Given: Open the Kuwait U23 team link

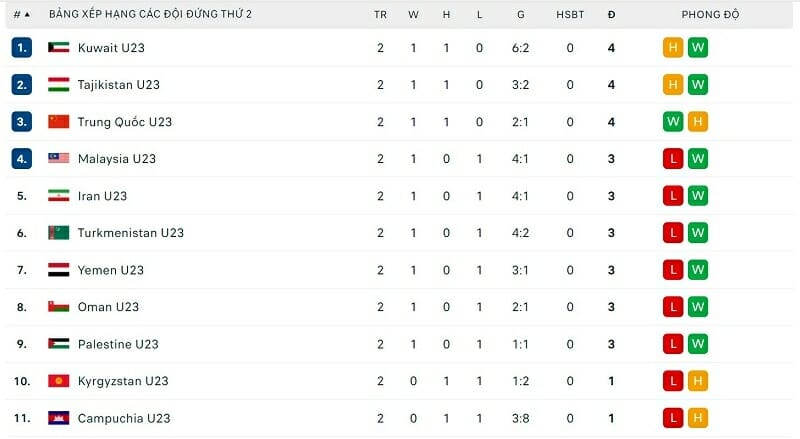Looking at the screenshot, I should (111, 48).
